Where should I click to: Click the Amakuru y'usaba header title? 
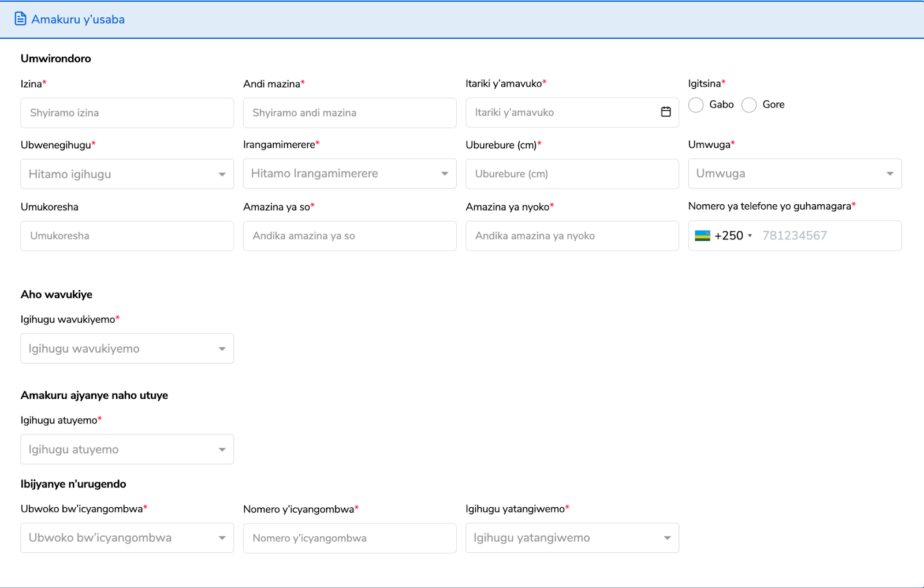[78, 19]
